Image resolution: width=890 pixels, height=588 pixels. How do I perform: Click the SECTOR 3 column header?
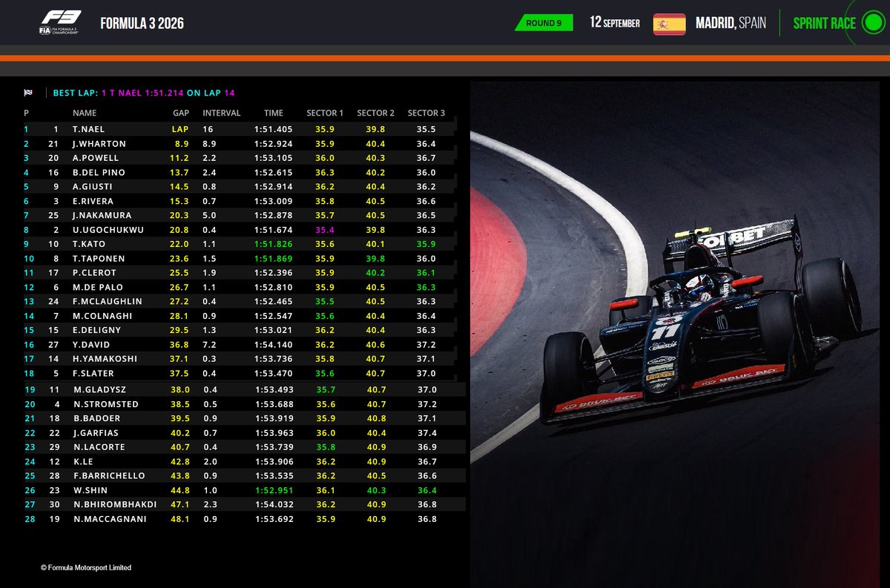pyautogui.click(x=426, y=113)
